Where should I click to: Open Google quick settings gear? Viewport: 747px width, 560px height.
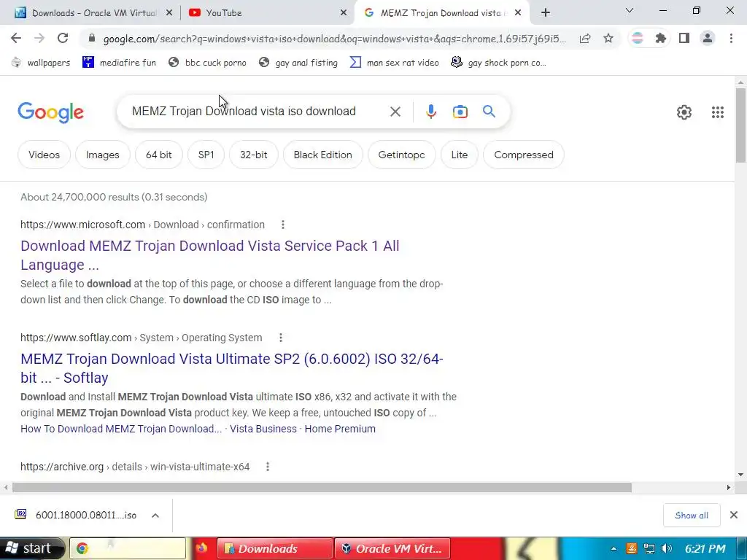(x=684, y=112)
